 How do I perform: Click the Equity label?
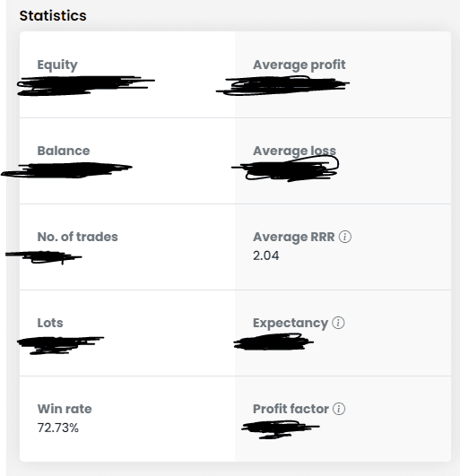[x=57, y=65]
